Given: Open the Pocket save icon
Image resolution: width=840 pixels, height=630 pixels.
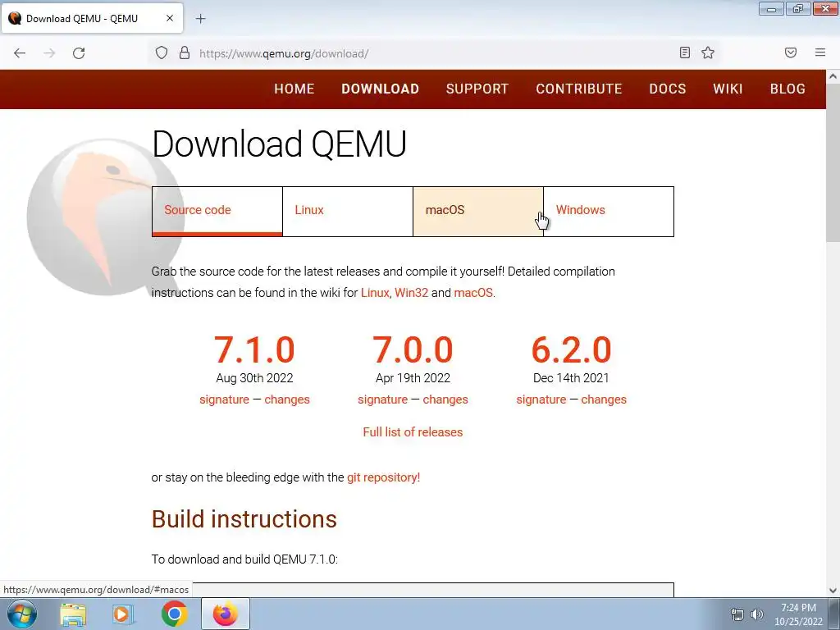Looking at the screenshot, I should (791, 52).
